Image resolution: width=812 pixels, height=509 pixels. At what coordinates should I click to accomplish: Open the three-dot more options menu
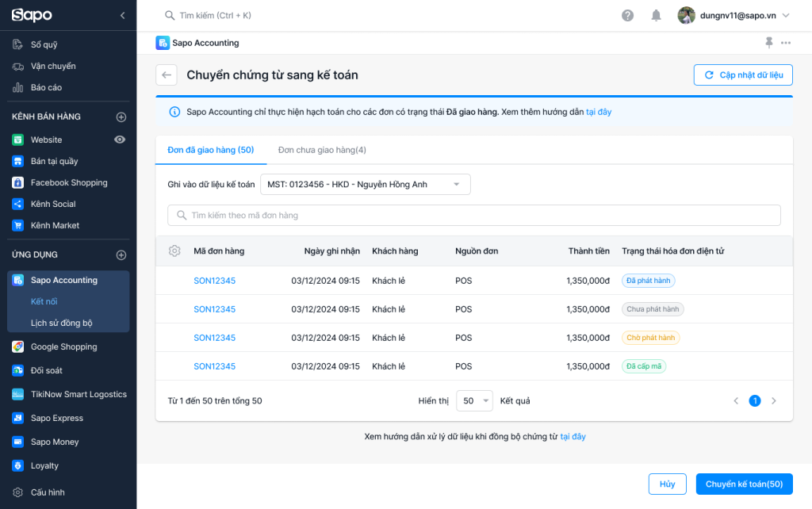click(786, 43)
